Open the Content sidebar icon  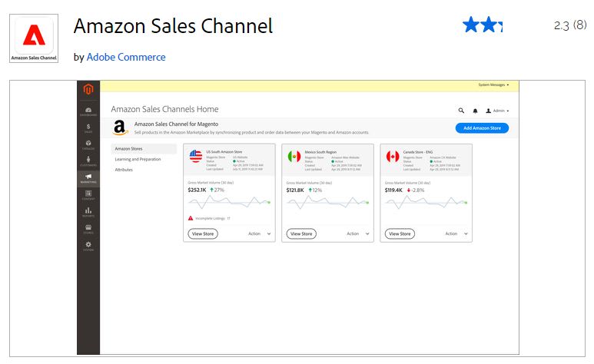88,195
